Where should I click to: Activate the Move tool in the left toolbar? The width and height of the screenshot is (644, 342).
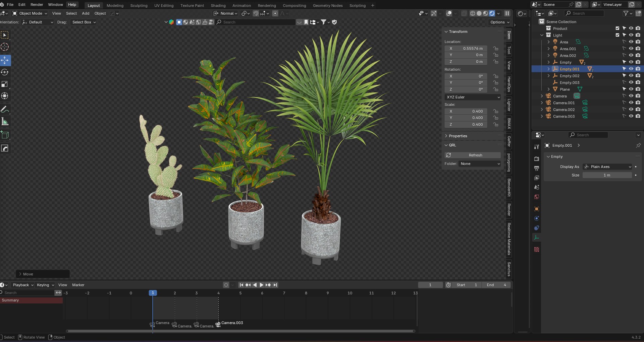(x=5, y=60)
